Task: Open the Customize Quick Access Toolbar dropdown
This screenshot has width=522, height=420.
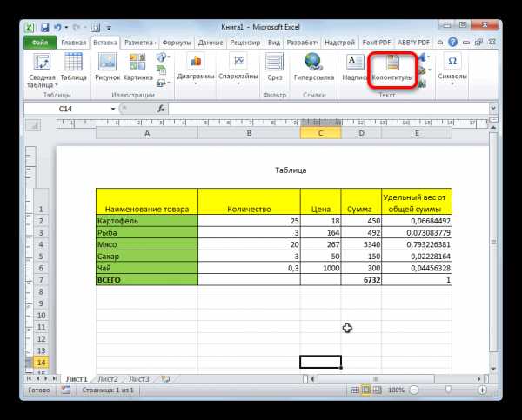Action: coord(109,28)
